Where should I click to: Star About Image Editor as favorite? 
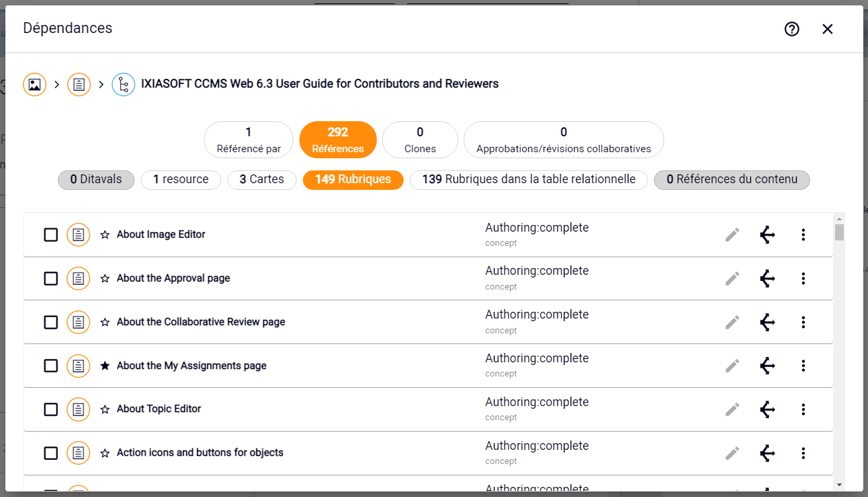coord(105,234)
